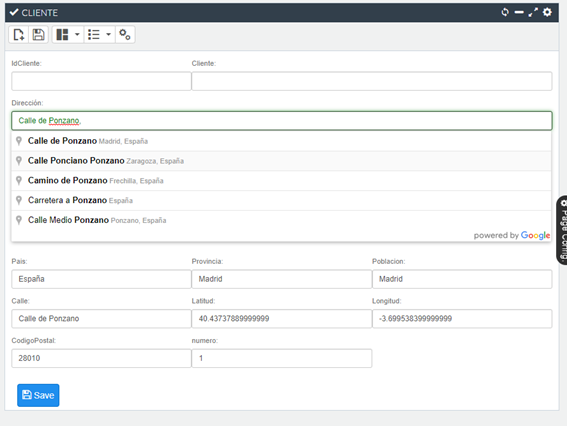Click the floppy disk save toolbar icon

pyautogui.click(x=38, y=35)
